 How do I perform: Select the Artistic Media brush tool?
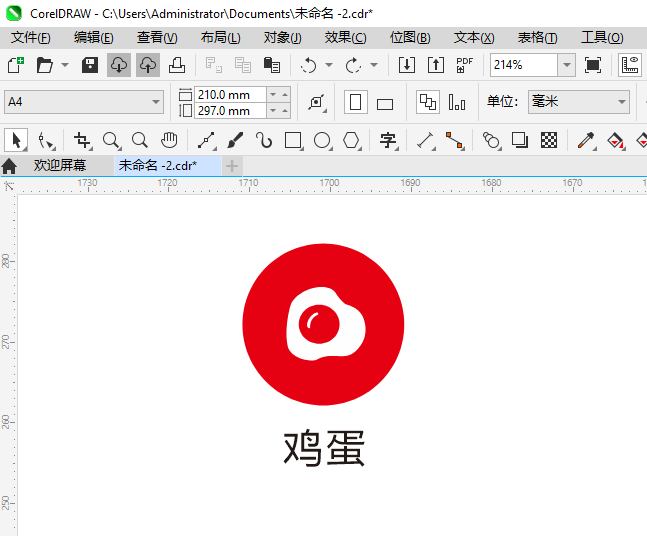pos(235,141)
